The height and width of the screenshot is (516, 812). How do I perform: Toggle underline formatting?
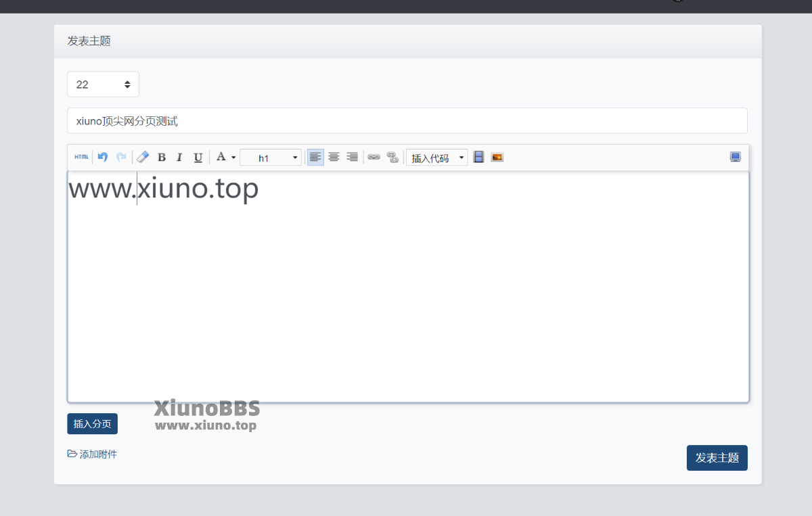[198, 158]
